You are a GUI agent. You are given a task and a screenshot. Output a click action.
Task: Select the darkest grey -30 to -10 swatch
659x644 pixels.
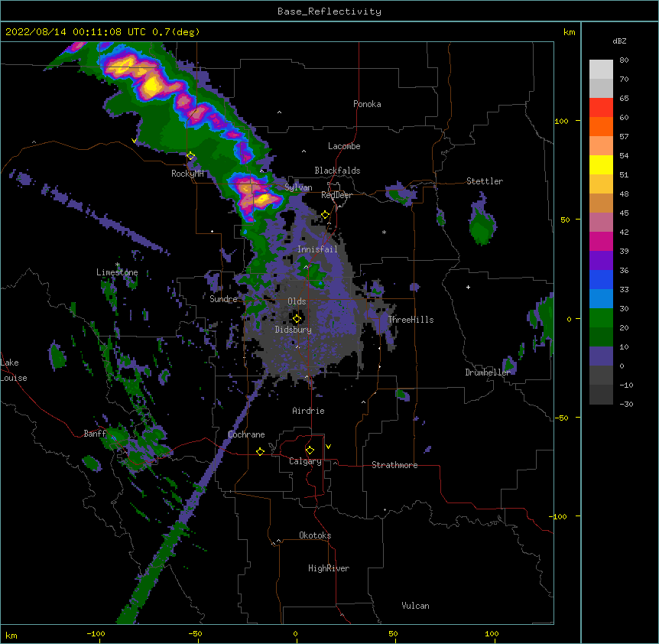[601, 395]
